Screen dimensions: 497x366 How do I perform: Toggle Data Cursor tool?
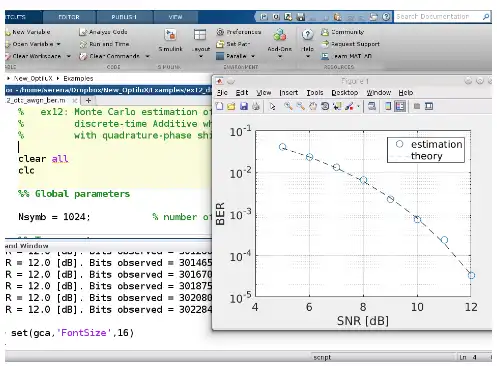tap(337, 106)
